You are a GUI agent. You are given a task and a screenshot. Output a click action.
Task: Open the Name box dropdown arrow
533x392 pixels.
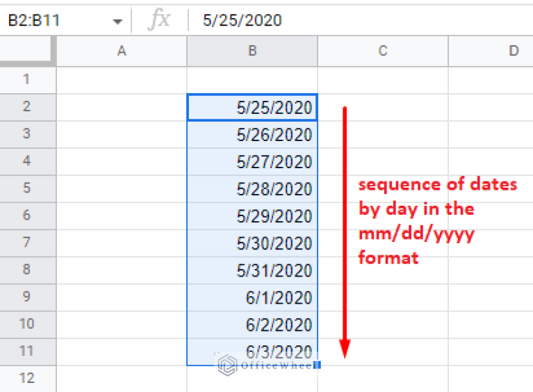coord(117,21)
